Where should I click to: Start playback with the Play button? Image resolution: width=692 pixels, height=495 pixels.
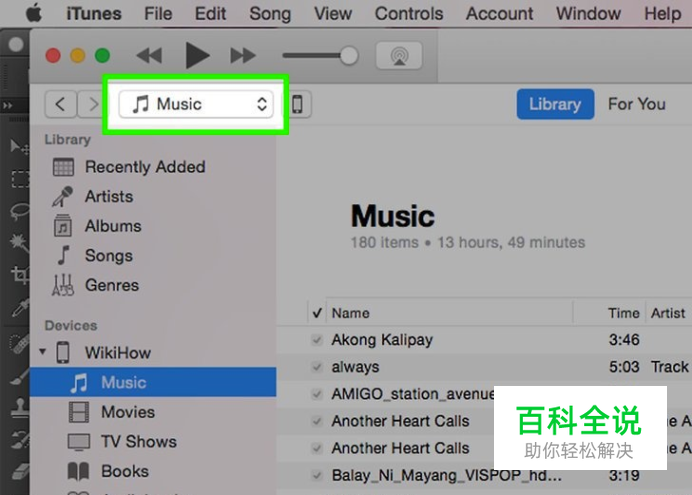pos(197,56)
